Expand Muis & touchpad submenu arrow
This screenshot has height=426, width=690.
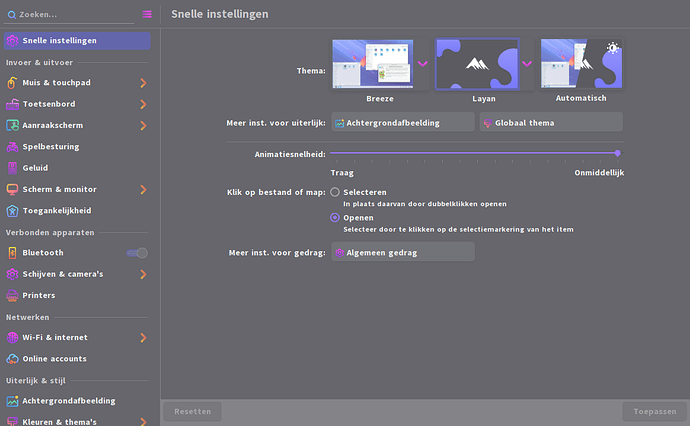143,83
